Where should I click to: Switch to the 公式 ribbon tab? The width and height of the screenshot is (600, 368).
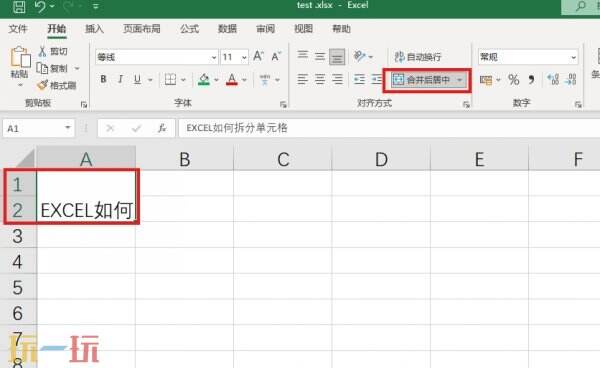pos(189,29)
